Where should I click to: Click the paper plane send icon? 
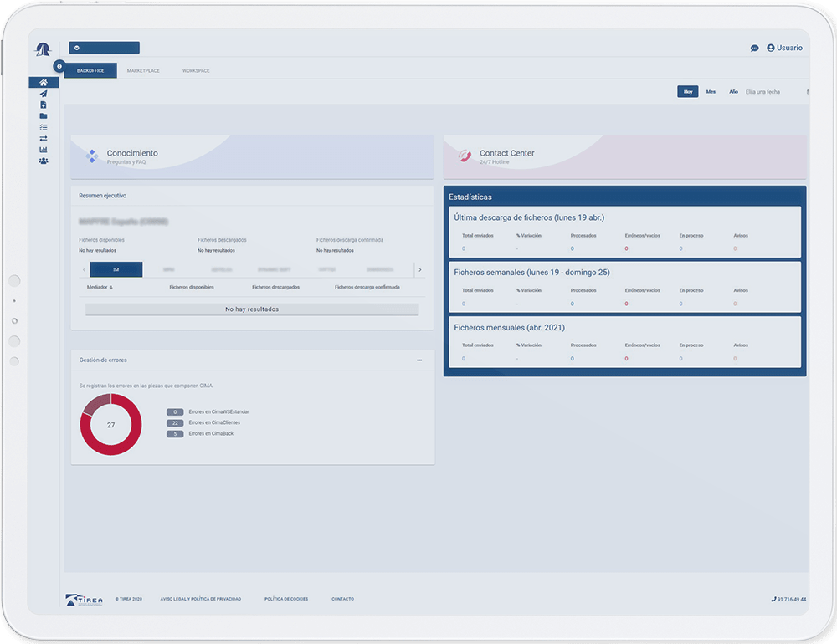(44, 94)
